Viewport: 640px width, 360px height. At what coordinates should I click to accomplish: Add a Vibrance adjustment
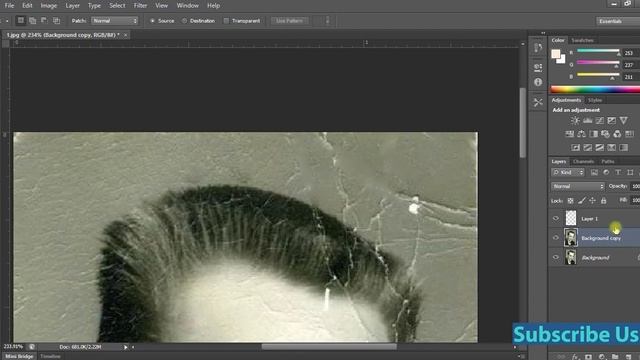[x=623, y=120]
